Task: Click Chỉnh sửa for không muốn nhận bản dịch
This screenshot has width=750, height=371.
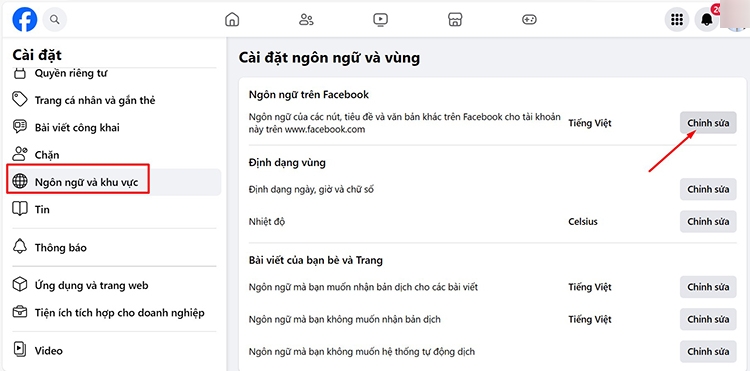Action: point(708,319)
